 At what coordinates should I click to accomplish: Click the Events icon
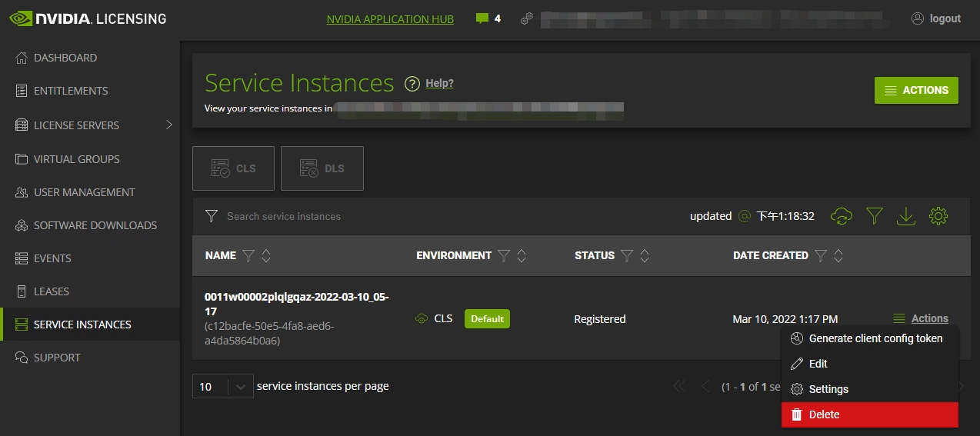(x=22, y=258)
